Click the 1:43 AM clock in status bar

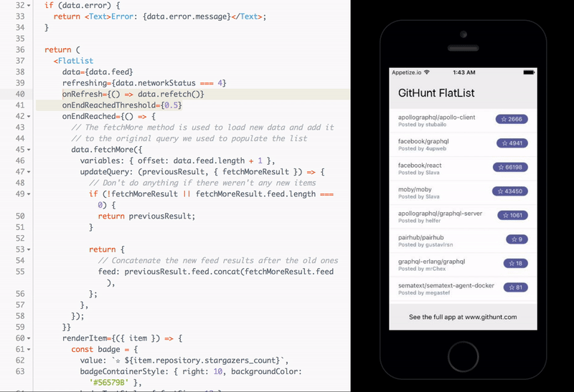(x=464, y=72)
